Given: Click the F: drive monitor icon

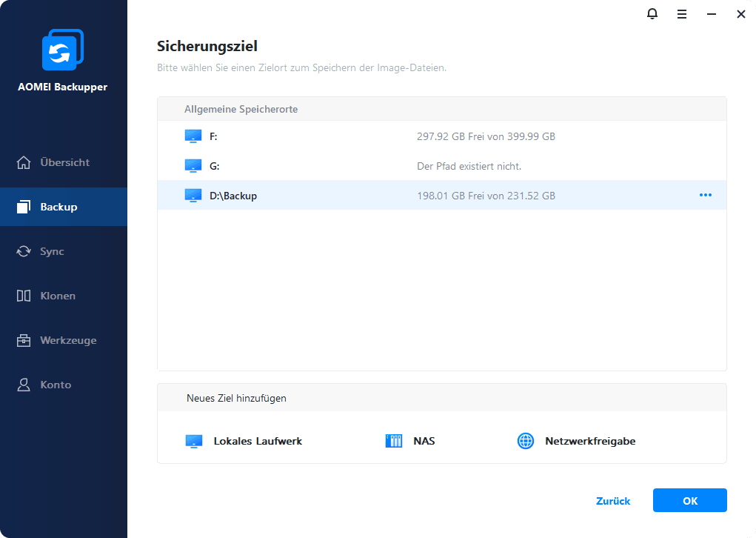Looking at the screenshot, I should [193, 136].
